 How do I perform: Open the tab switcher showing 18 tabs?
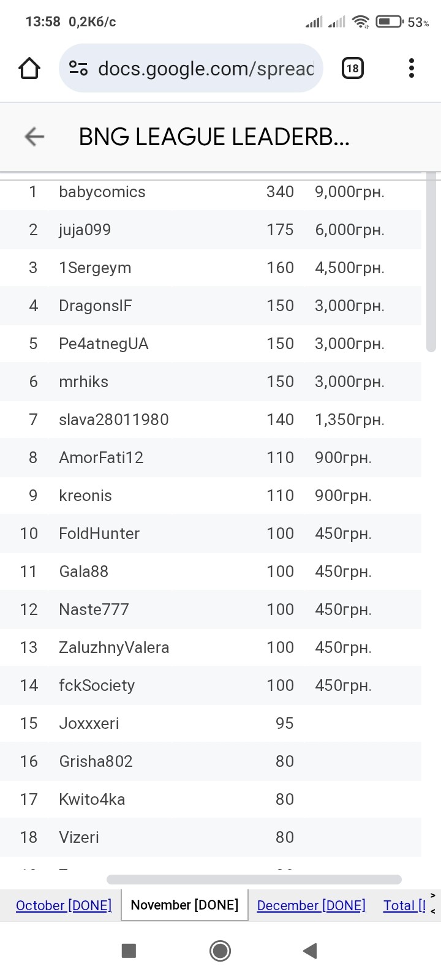tap(352, 68)
